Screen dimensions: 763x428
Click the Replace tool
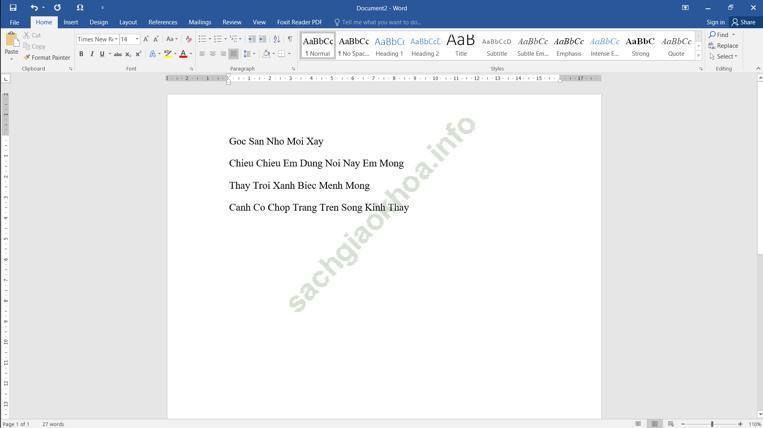(723, 46)
